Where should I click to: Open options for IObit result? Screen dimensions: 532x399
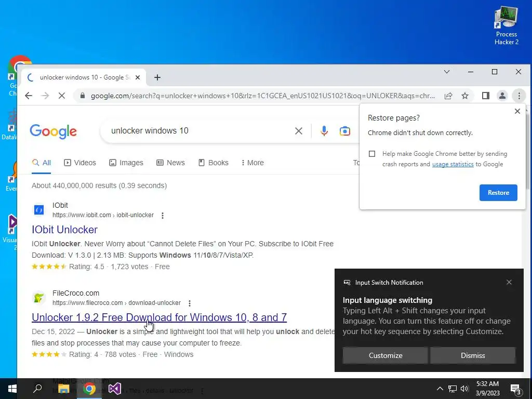pyautogui.click(x=163, y=216)
